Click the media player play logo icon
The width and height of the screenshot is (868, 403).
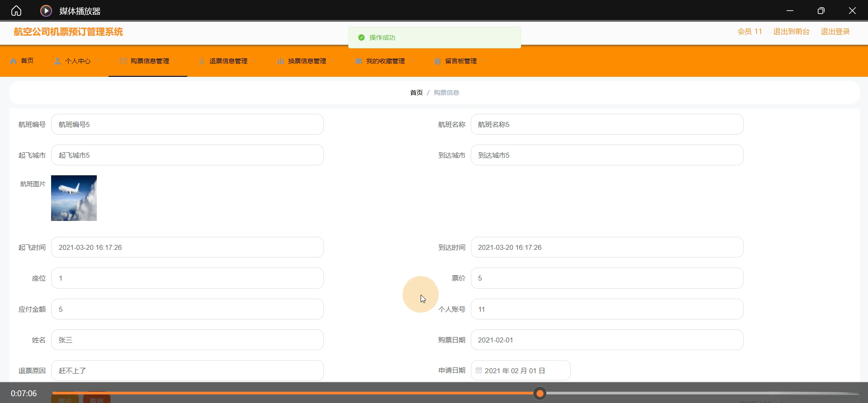pos(46,10)
